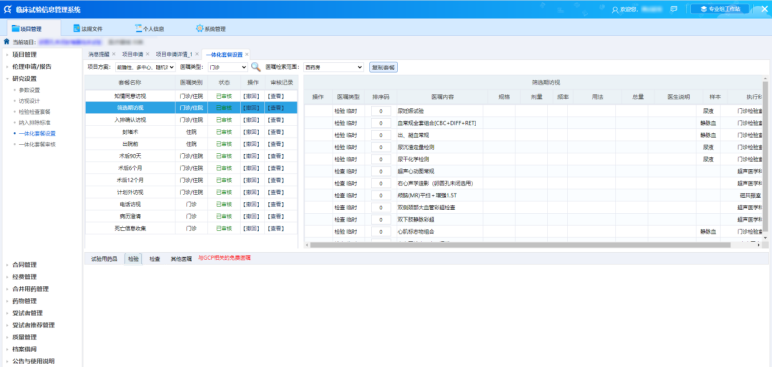Expand 合同管理 in left sidebar
Viewport: 772px width, 368px height.
tap(24, 265)
